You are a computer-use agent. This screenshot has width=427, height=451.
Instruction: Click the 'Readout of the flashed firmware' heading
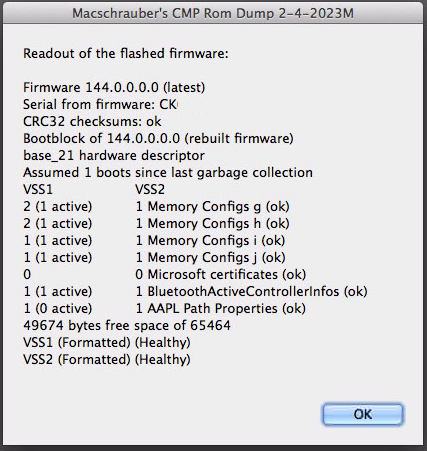tap(126, 54)
